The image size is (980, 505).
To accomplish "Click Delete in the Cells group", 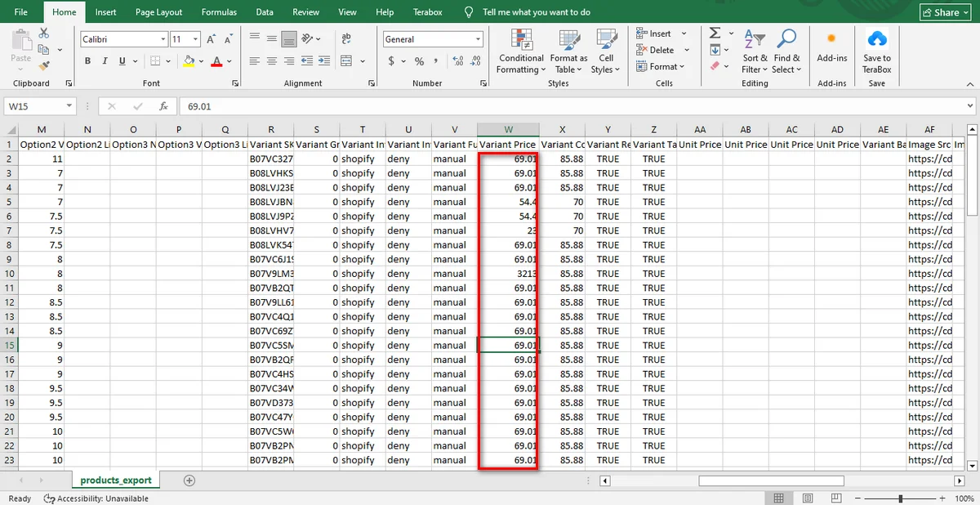I will tap(662, 50).
